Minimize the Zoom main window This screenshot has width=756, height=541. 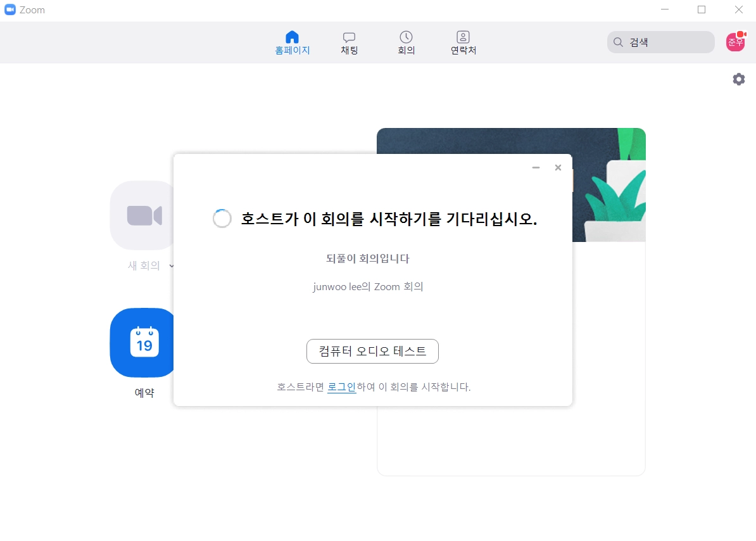(x=665, y=10)
